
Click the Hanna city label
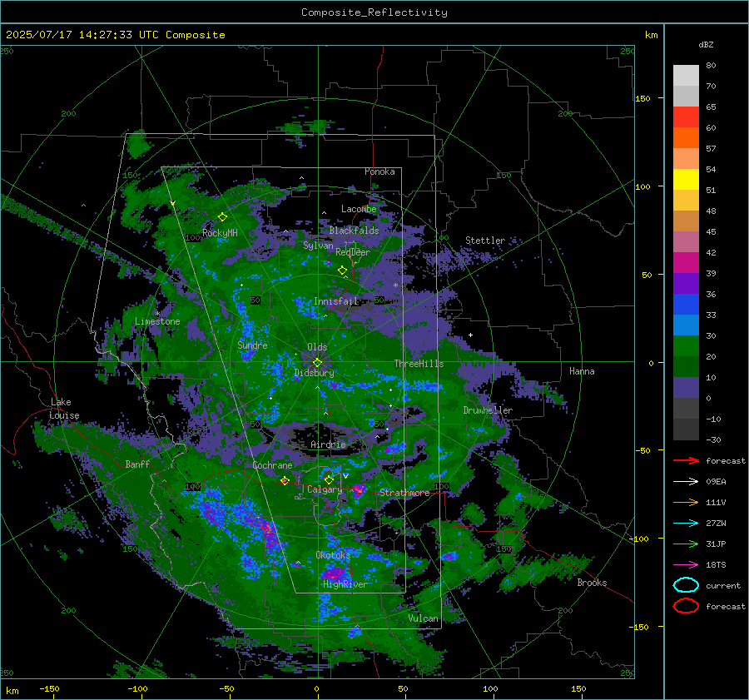(582, 371)
